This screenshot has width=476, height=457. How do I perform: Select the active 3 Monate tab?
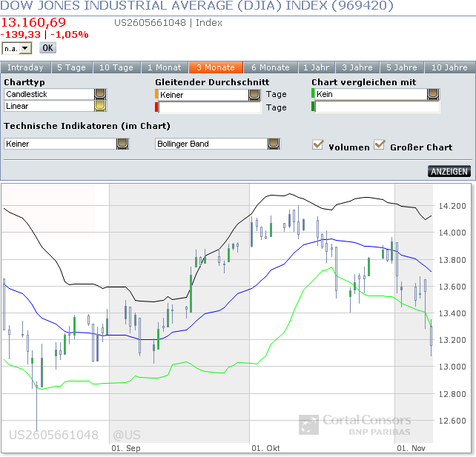[216, 67]
